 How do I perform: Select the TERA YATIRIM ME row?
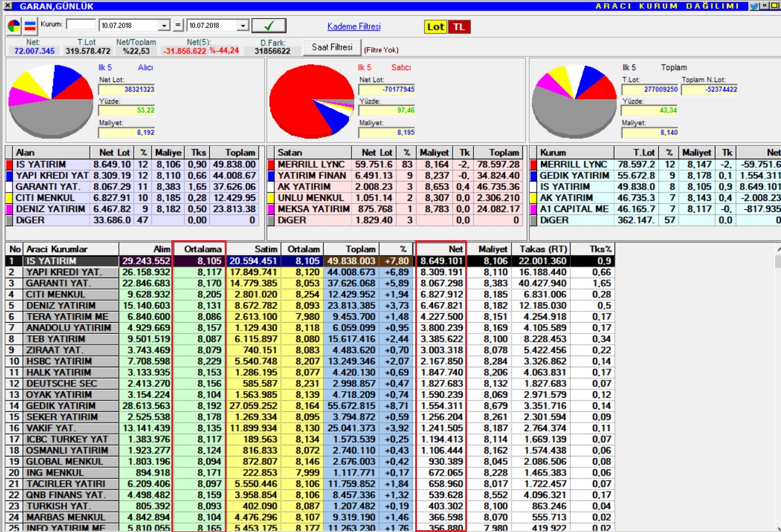pos(310,317)
